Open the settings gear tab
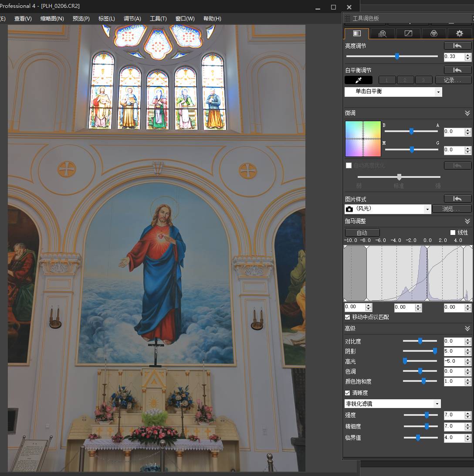 coord(460,34)
